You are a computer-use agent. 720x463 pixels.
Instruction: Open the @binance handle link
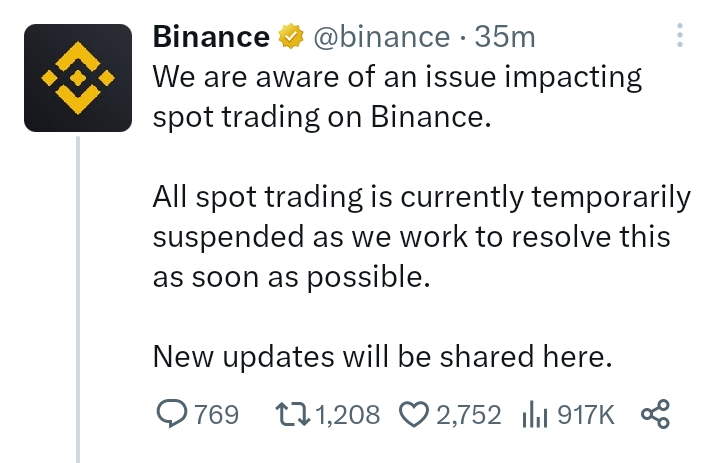(382, 37)
